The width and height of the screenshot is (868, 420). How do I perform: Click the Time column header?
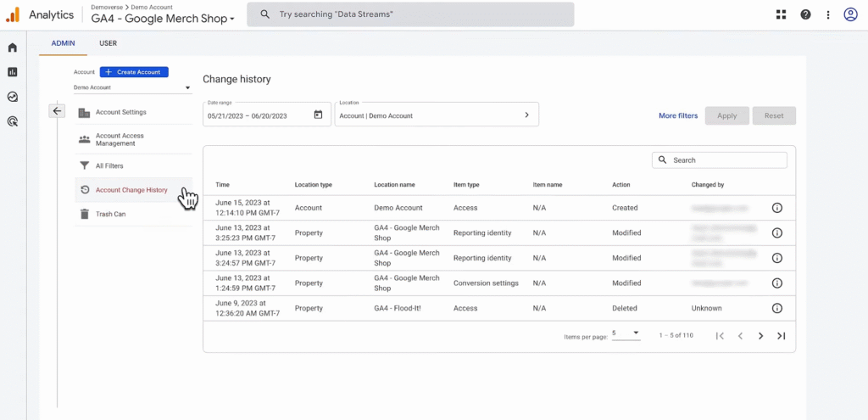click(223, 184)
